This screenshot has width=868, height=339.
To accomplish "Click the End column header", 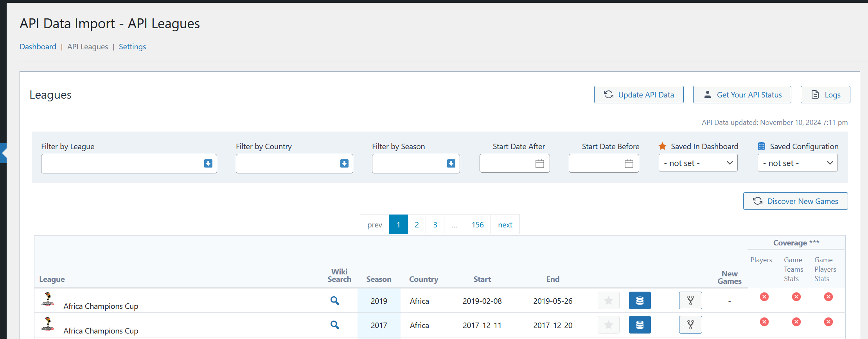I will (x=553, y=279).
